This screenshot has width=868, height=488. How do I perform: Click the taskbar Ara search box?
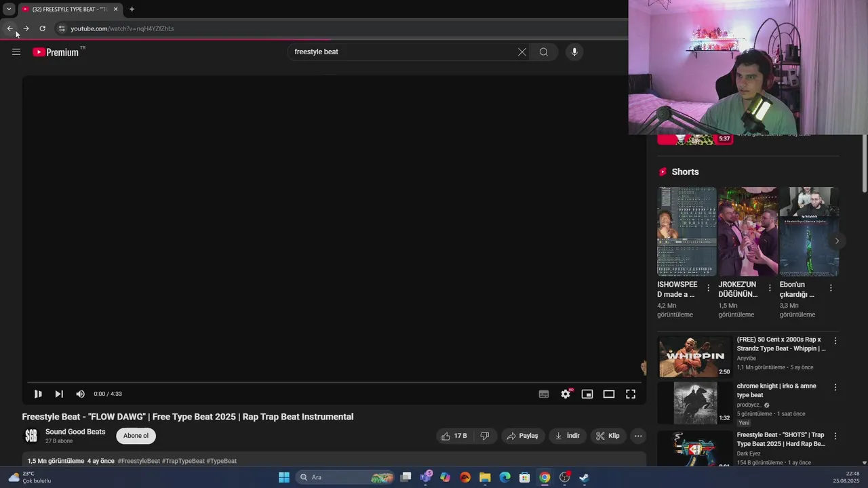coord(346,477)
